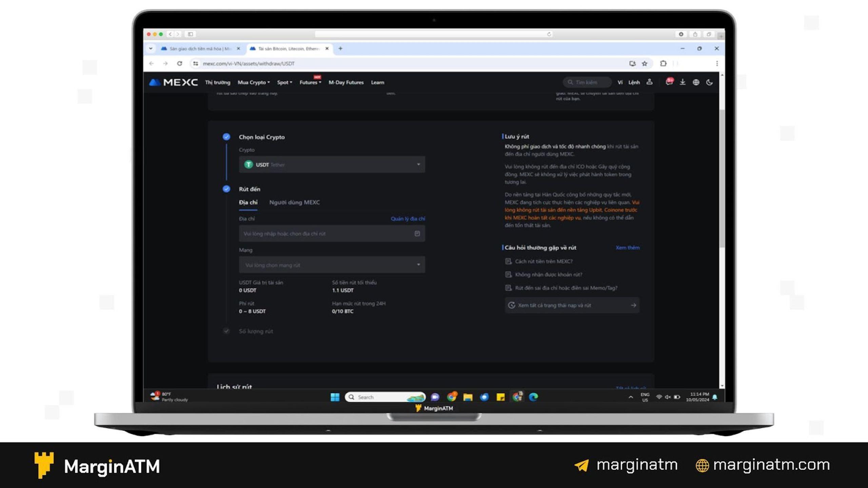The image size is (868, 488).
Task: Open Sticky Notes from taskbar
Action: pos(501,397)
